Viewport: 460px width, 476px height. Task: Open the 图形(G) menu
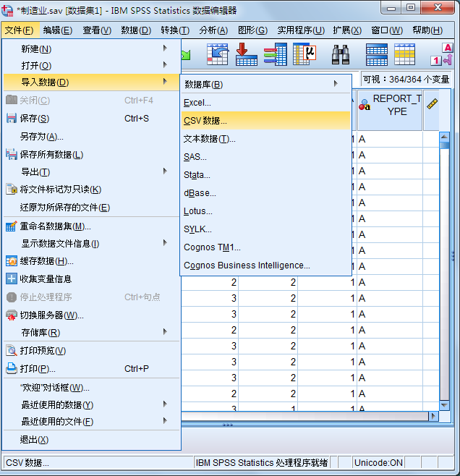pyautogui.click(x=252, y=30)
